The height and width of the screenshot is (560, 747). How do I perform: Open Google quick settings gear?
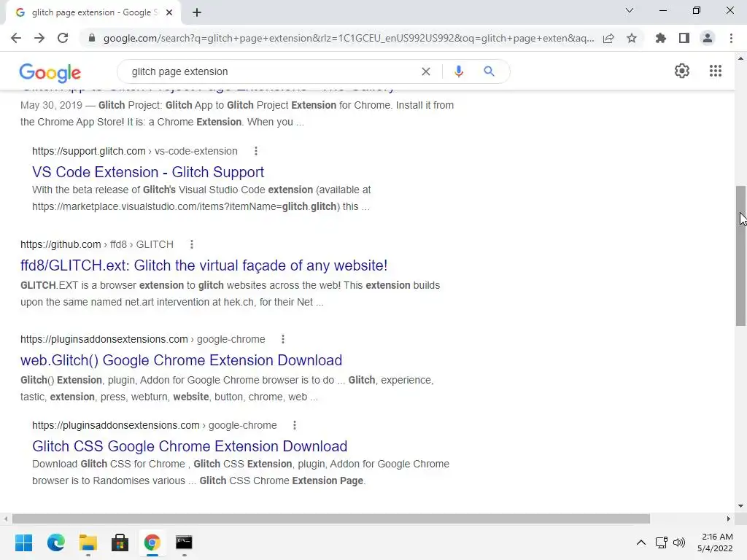click(682, 71)
